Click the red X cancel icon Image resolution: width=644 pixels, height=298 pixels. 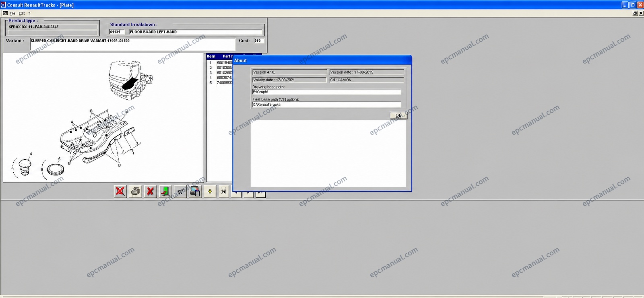pos(150,191)
